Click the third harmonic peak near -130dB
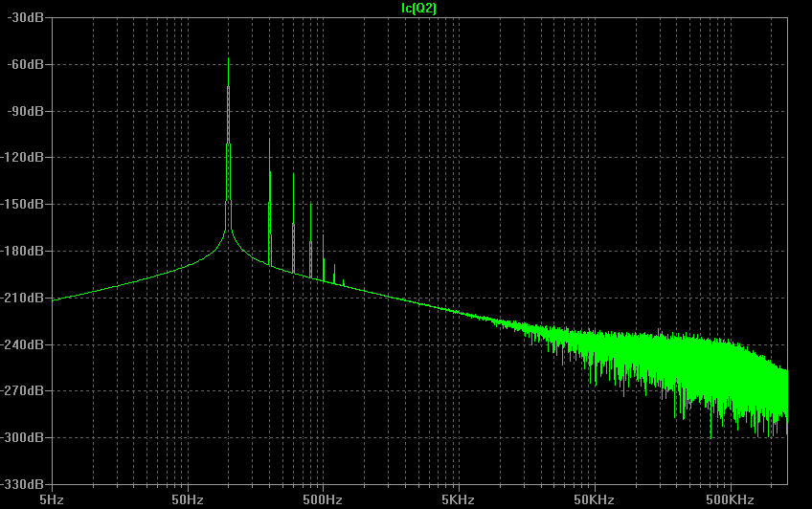This screenshot has height=509, width=812. coord(293,174)
